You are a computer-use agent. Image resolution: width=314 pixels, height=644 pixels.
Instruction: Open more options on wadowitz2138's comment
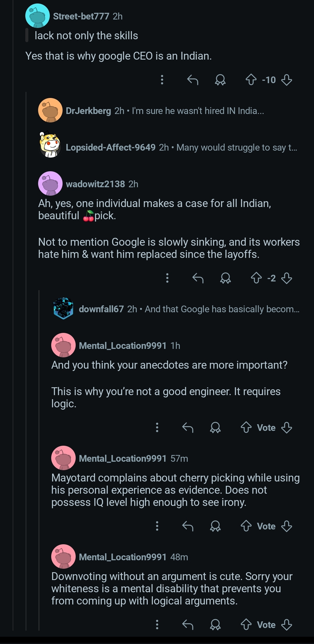click(x=167, y=278)
